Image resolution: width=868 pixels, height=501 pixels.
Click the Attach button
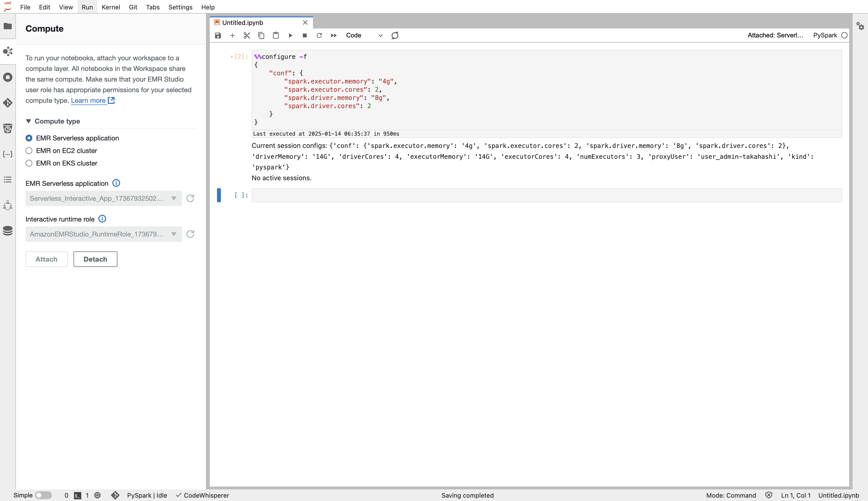click(46, 259)
